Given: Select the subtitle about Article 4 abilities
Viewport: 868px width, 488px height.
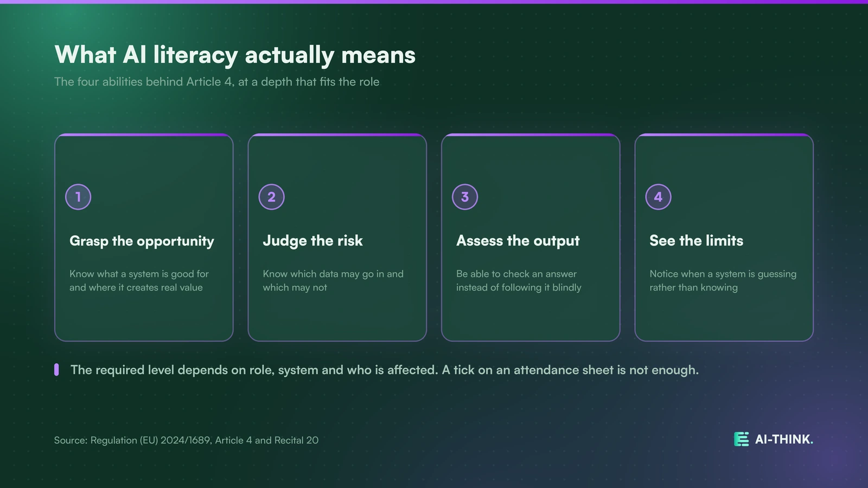Looking at the screenshot, I should (217, 82).
